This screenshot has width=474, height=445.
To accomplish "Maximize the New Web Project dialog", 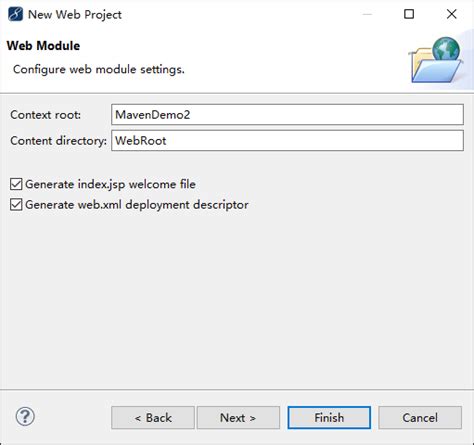I will click(409, 14).
